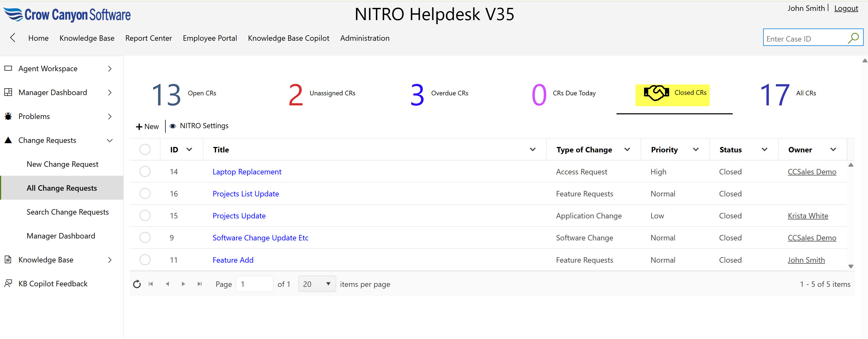Click the Knowledge Base document icon
This screenshot has width=868, height=339.
pyautogui.click(x=8, y=259)
